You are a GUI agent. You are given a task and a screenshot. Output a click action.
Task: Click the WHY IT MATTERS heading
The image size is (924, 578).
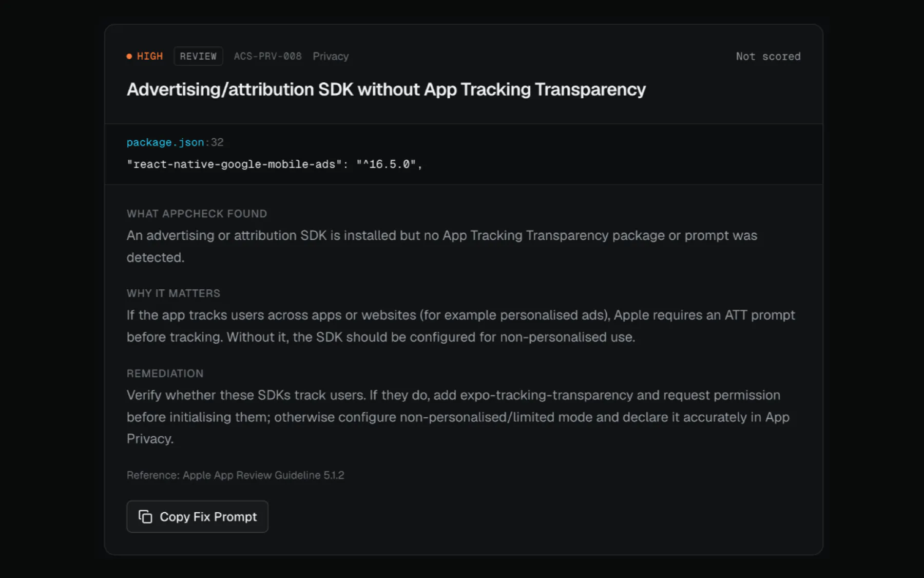click(x=174, y=293)
